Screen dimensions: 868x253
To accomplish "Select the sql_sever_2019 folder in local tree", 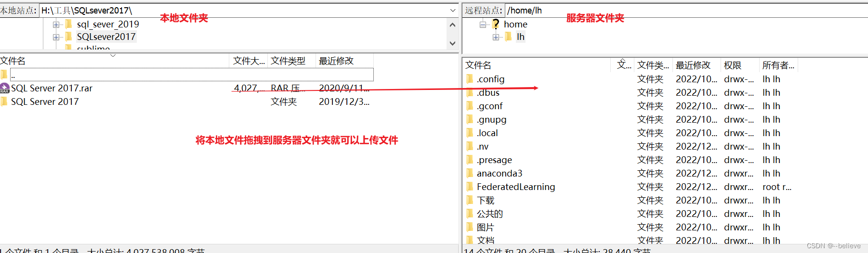I will click(108, 24).
